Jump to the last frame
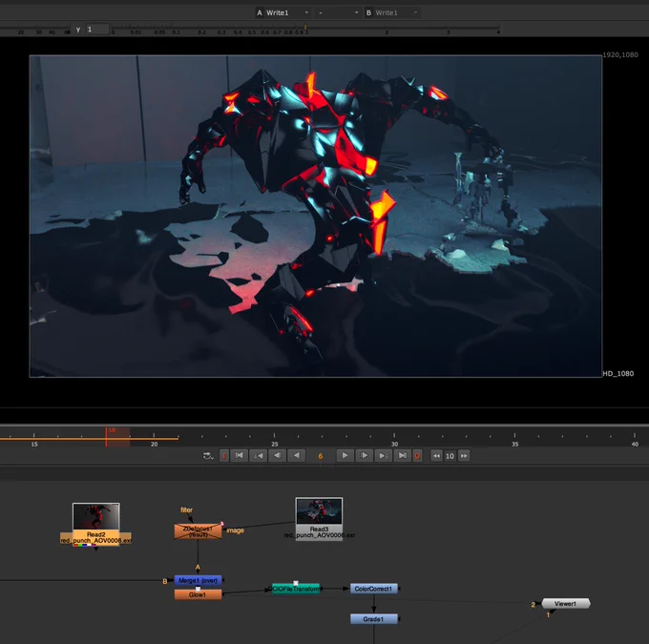The image size is (649, 644). point(402,456)
